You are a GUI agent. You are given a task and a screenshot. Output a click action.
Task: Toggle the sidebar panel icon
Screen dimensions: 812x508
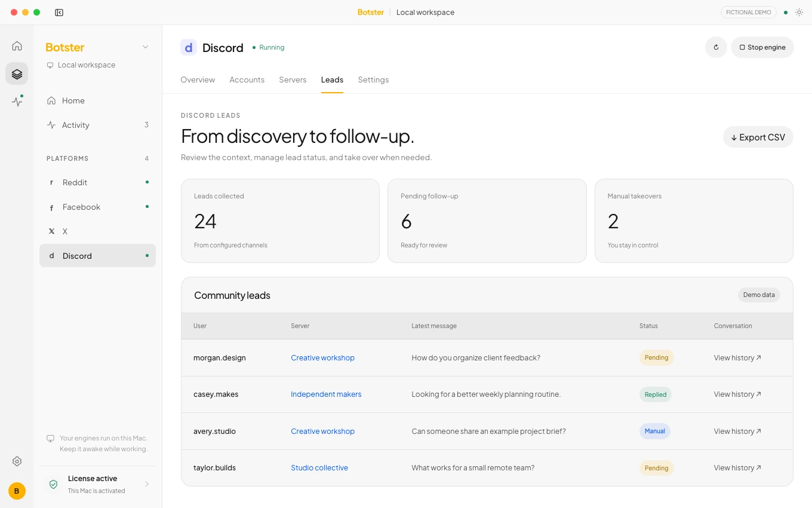[x=59, y=13]
